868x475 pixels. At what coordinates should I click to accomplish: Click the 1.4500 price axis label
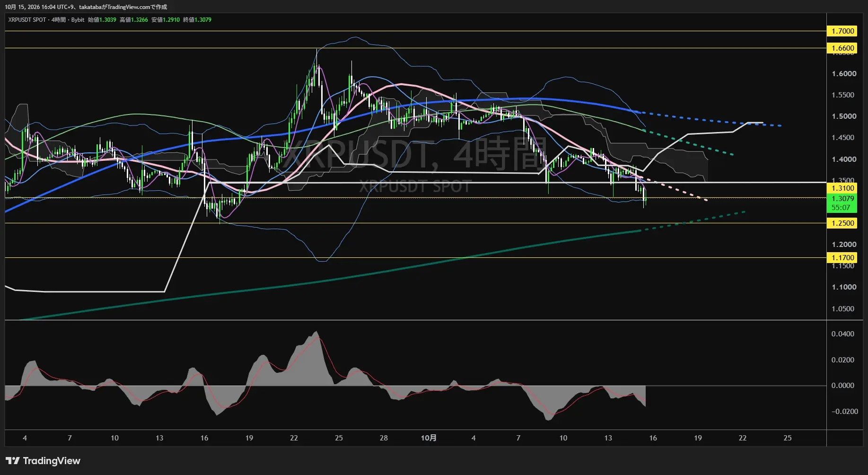844,138
